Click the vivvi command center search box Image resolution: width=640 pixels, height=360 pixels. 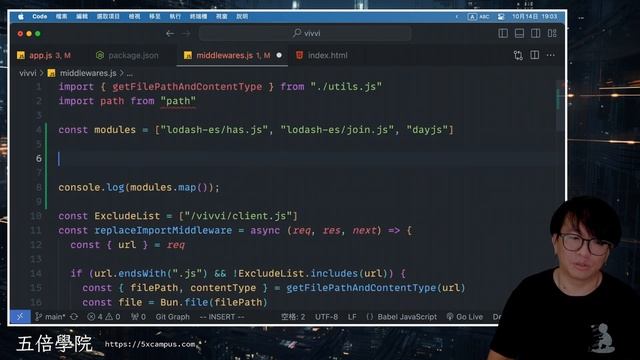[x=305, y=33]
